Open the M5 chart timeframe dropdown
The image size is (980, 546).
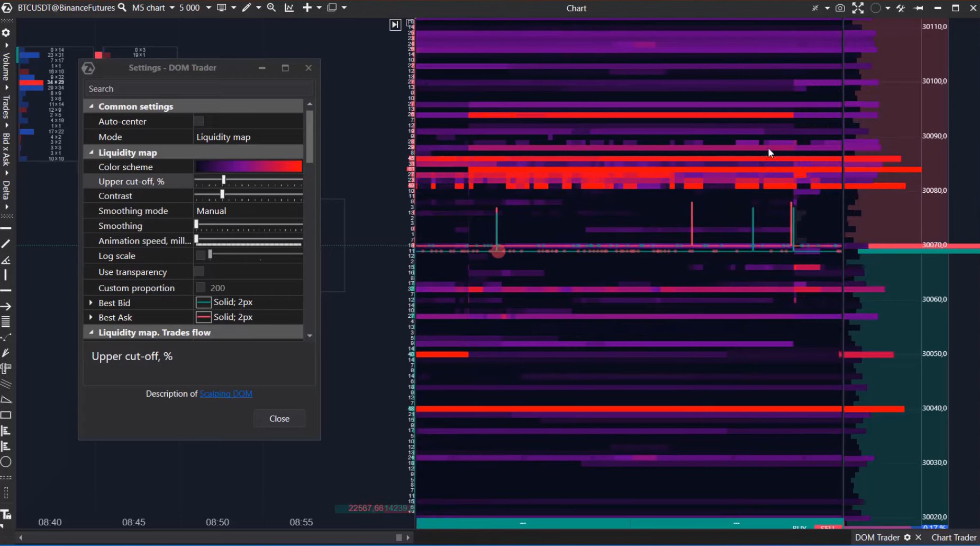click(x=172, y=8)
